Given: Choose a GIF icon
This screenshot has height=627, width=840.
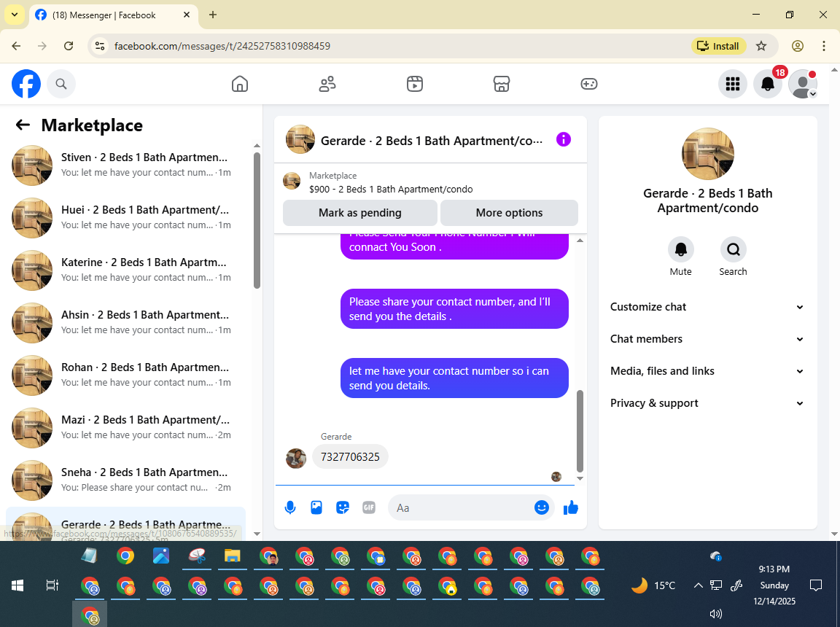Looking at the screenshot, I should pyautogui.click(x=369, y=507).
